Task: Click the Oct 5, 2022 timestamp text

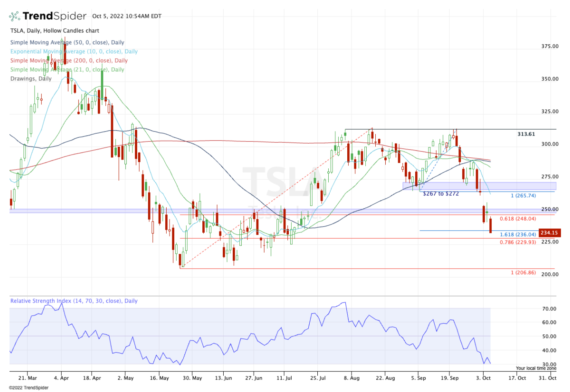Action: (127, 16)
